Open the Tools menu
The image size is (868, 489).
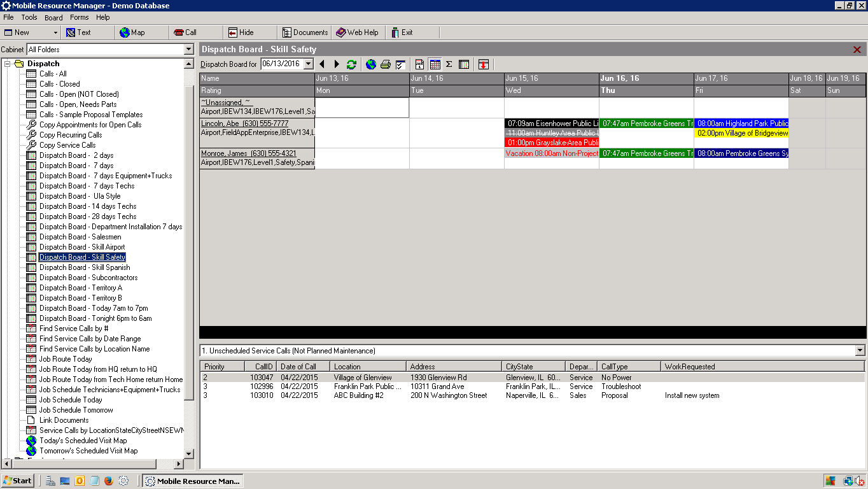(29, 17)
